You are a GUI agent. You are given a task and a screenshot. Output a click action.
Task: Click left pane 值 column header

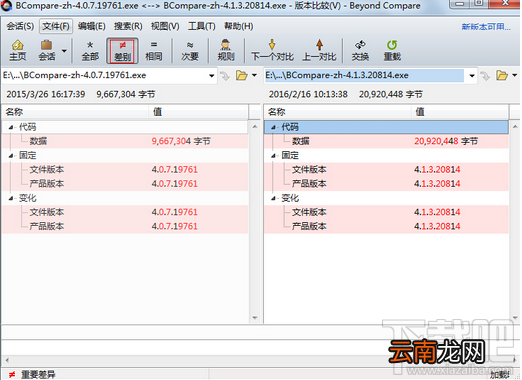pyautogui.click(x=198, y=112)
